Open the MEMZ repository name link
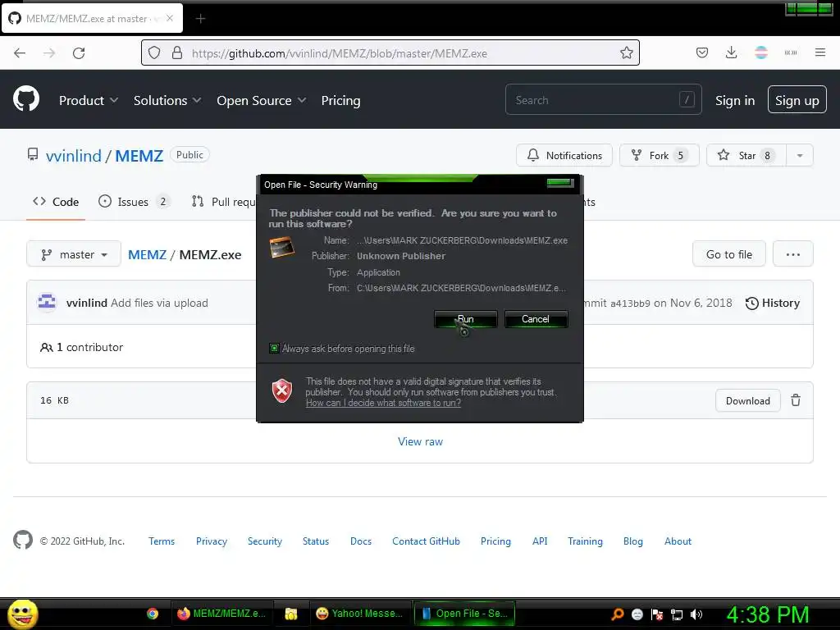Screen dimensions: 840x630 click(139, 155)
